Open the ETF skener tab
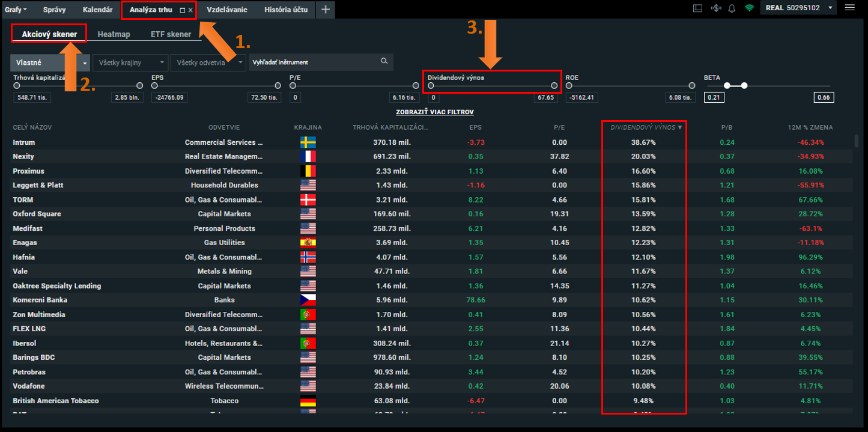The width and height of the screenshot is (868, 432). [x=171, y=34]
